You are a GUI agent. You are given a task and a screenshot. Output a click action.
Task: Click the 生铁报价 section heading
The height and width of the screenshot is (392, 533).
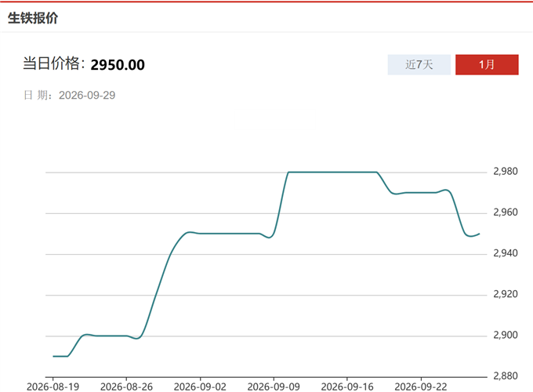click(x=33, y=18)
